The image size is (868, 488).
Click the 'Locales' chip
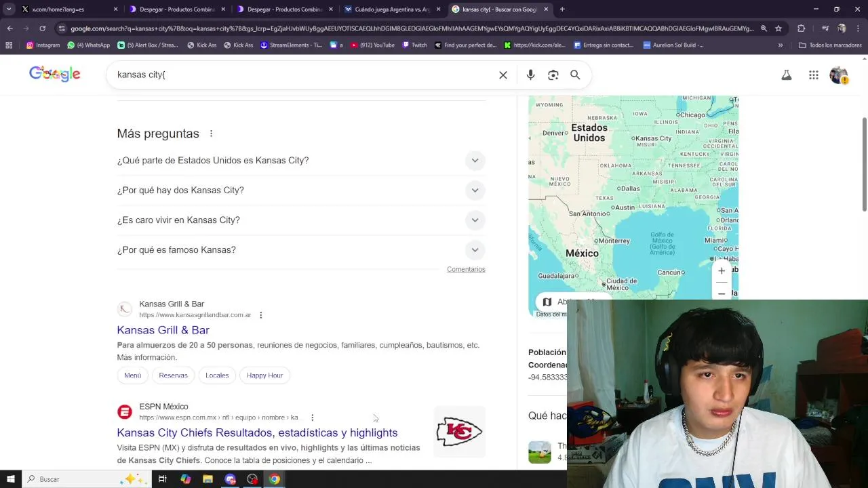pos(217,375)
